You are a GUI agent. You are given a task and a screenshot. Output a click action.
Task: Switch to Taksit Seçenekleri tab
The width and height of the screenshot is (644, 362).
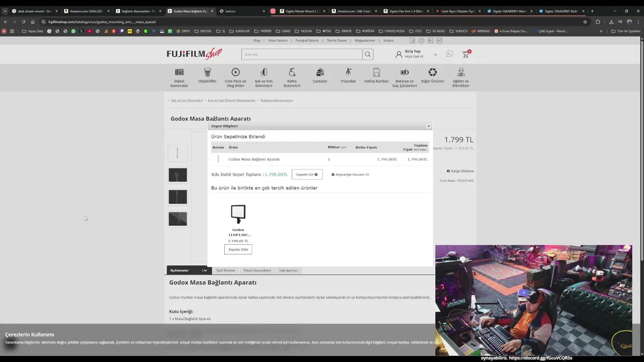click(x=257, y=270)
